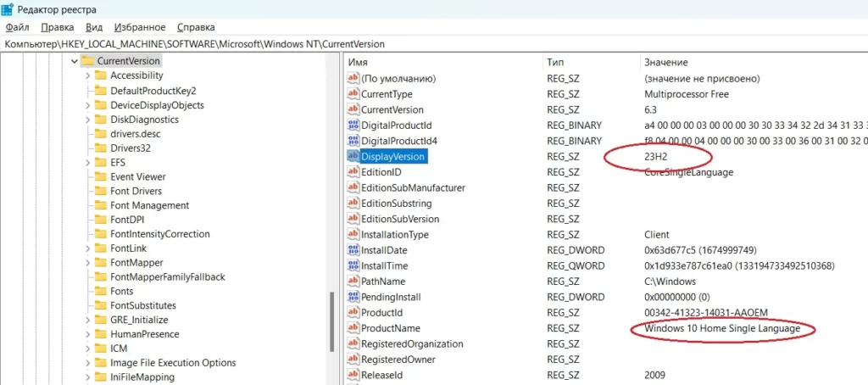This screenshot has width=868, height=385.
Task: Select the FontIntensityCorrection folder icon
Action: click(x=100, y=234)
